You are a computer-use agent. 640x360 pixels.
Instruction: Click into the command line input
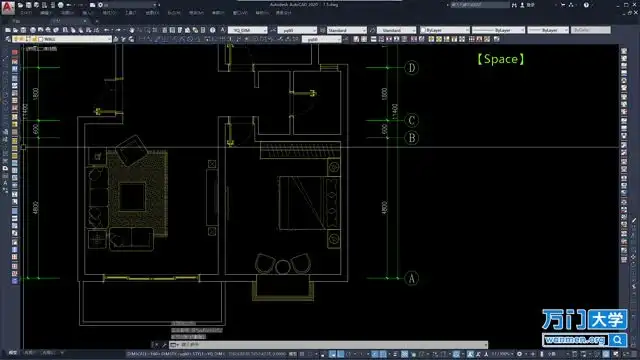329,345
